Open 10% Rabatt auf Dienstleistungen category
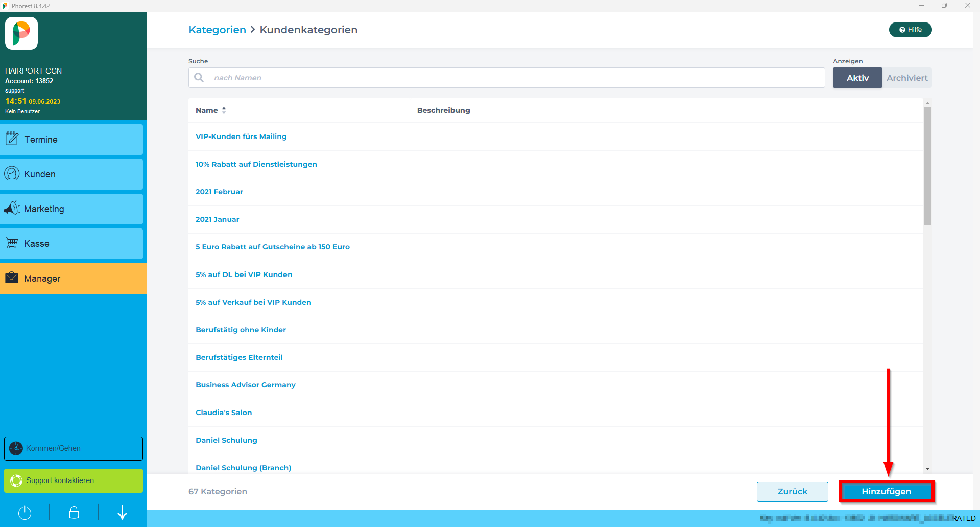Image resolution: width=980 pixels, height=527 pixels. pos(256,164)
